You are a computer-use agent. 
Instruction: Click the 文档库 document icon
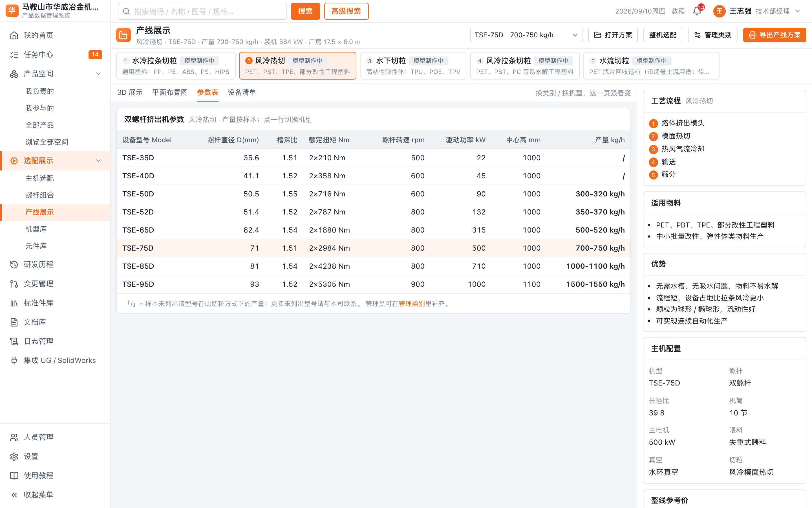(x=14, y=322)
